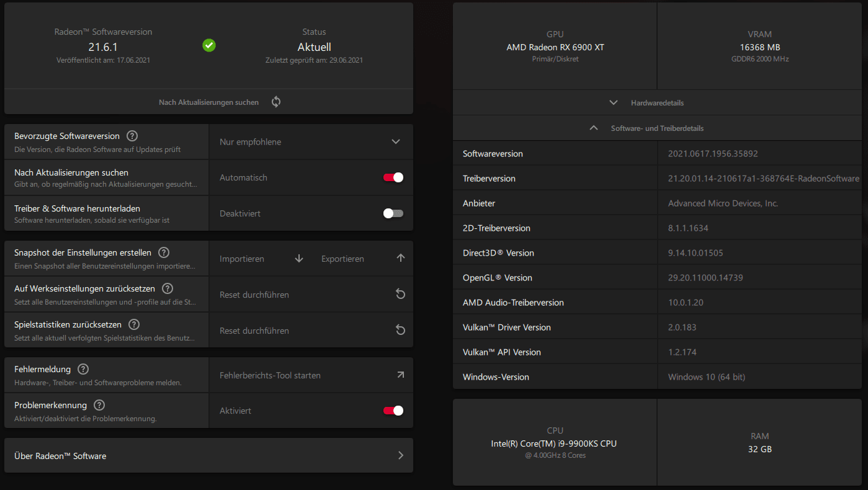This screenshot has width=868, height=490.
Task: Open help icon for Auf Werkseinstellungen zurücksetzen
Action: pos(168,288)
